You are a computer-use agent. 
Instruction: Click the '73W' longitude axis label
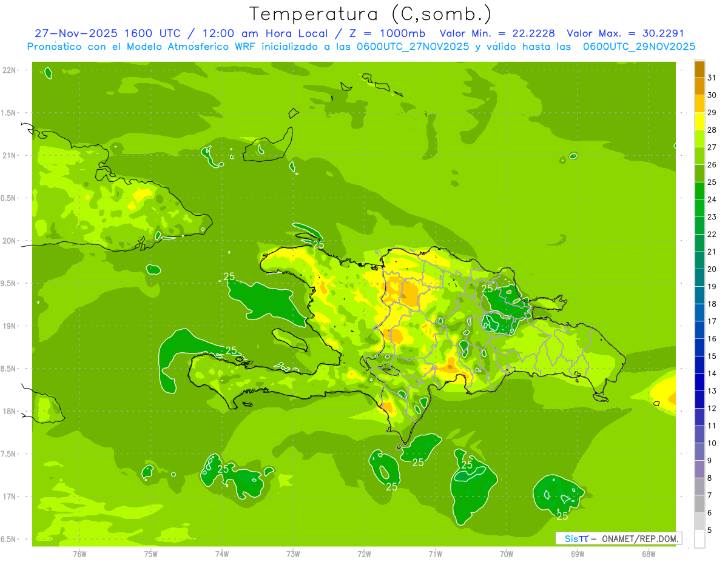(x=293, y=554)
